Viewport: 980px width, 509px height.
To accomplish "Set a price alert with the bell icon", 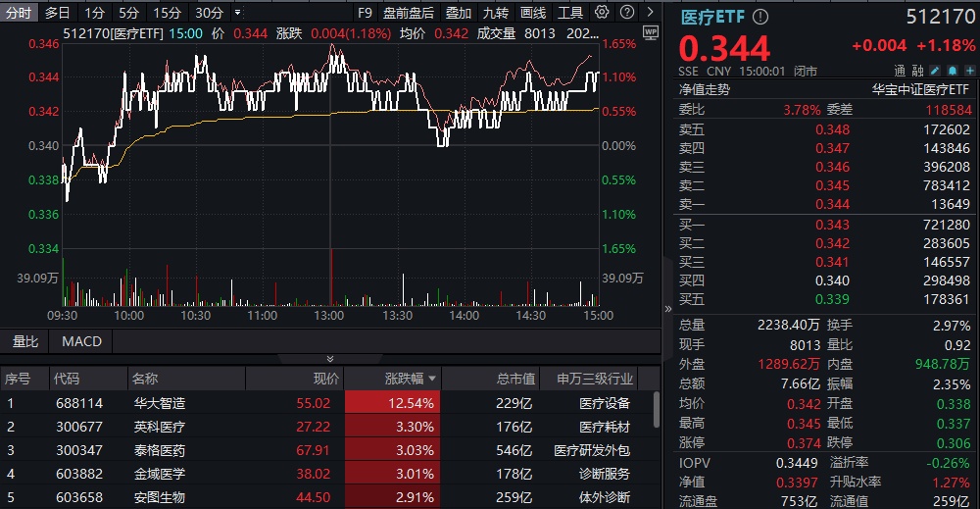I will tap(953, 71).
